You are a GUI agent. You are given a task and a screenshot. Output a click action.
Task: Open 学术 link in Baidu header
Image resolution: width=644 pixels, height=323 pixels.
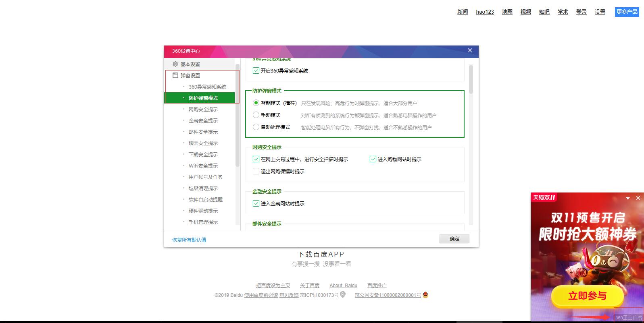coord(563,12)
